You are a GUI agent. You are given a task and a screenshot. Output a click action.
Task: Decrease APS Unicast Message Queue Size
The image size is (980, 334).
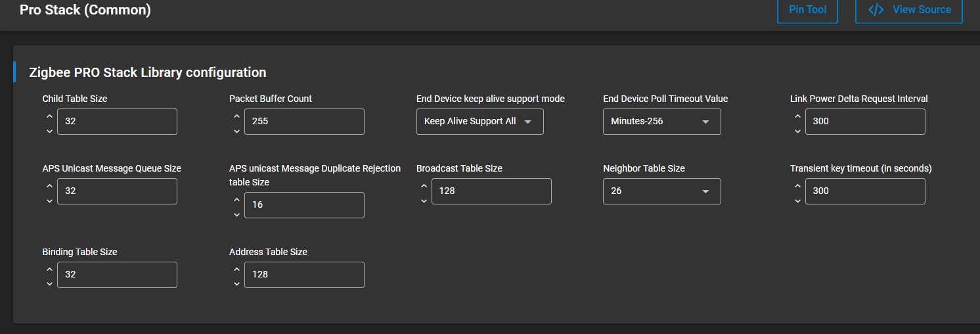click(x=49, y=201)
